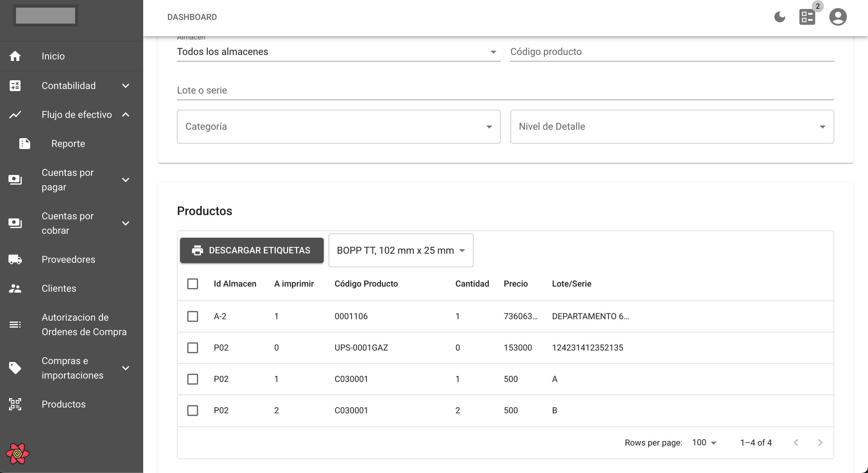Open the dashboard widgets icon with badge

[x=807, y=17]
